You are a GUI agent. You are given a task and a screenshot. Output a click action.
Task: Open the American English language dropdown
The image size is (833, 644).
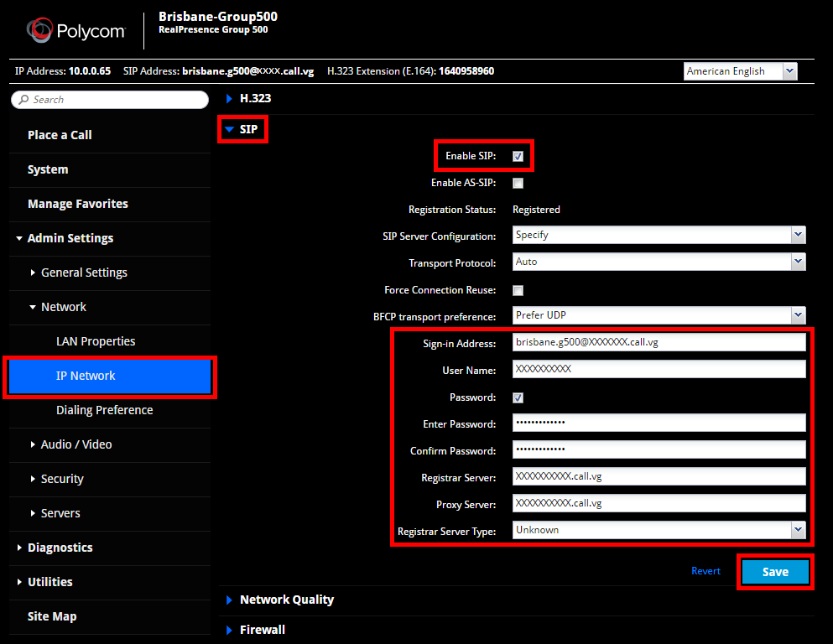click(x=741, y=71)
